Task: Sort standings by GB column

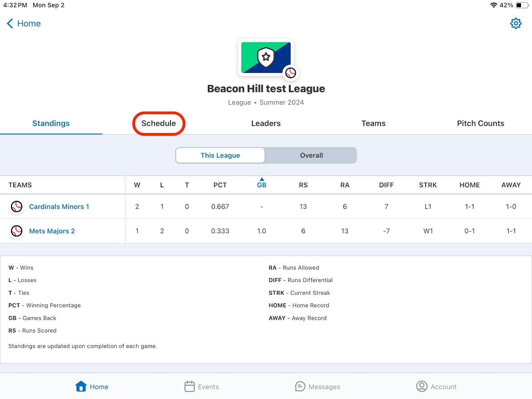Action: coord(262,185)
